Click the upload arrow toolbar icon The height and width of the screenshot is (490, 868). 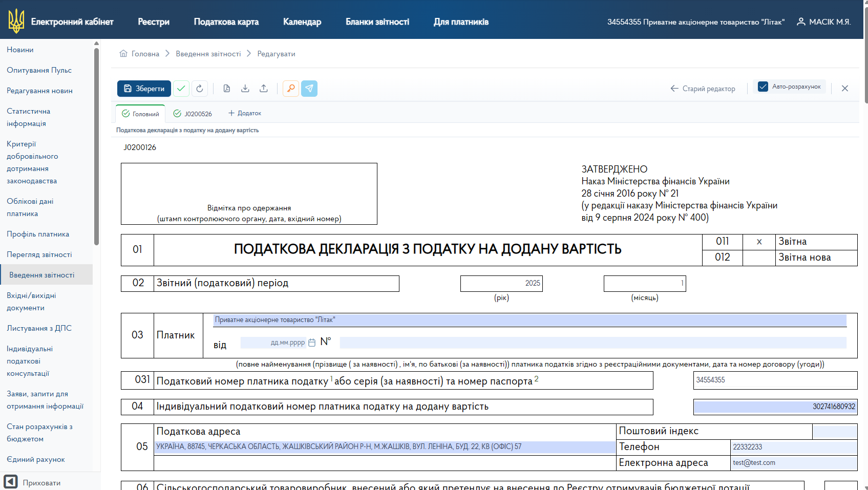[x=264, y=89]
